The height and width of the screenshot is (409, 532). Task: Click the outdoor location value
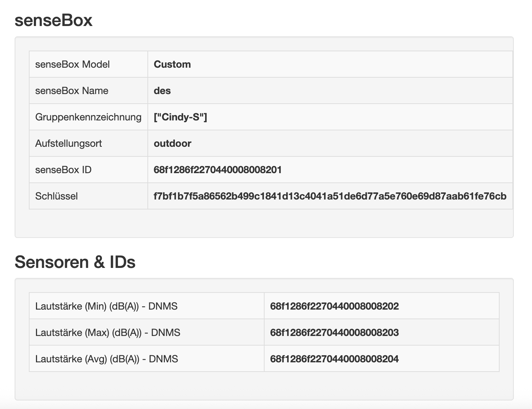pos(172,143)
